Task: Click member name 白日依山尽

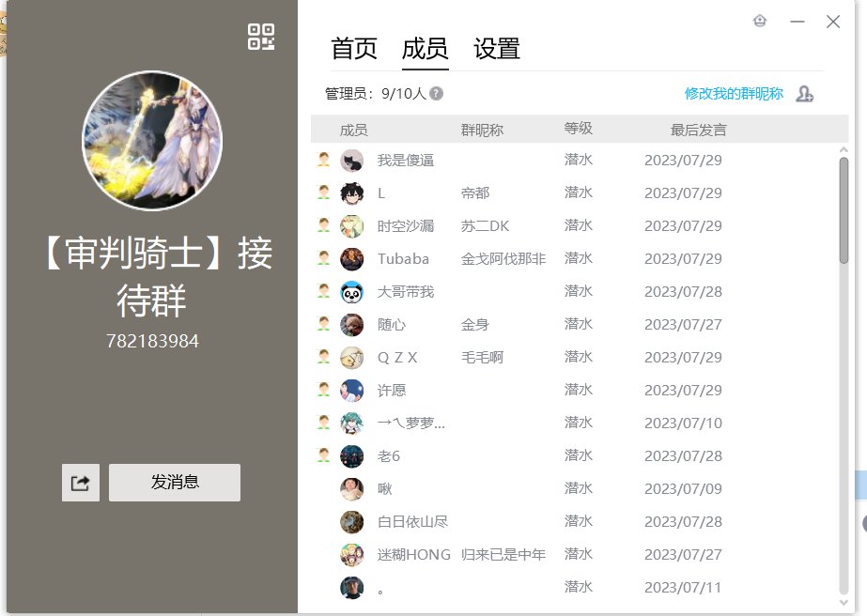Action: coord(412,522)
